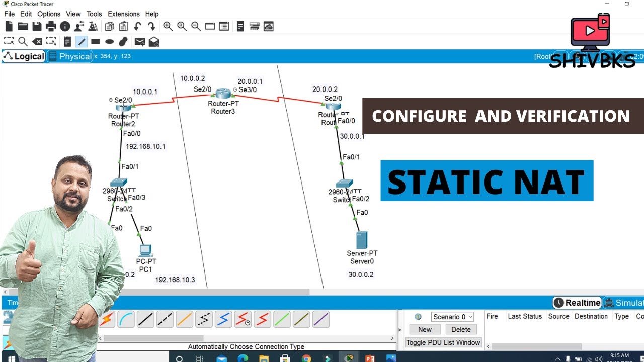Select the Draw Line tool
Image resolution: width=644 pixels, height=362 pixels.
pos(82,42)
